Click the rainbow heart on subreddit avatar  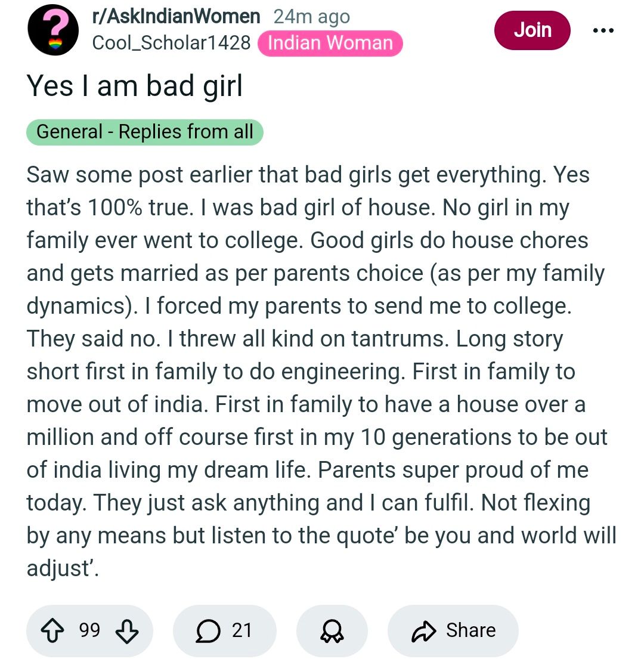click(55, 43)
